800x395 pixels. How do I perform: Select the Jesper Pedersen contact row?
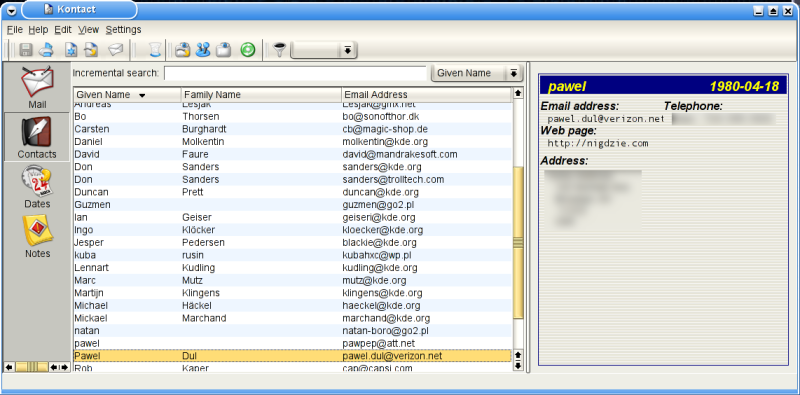292,242
